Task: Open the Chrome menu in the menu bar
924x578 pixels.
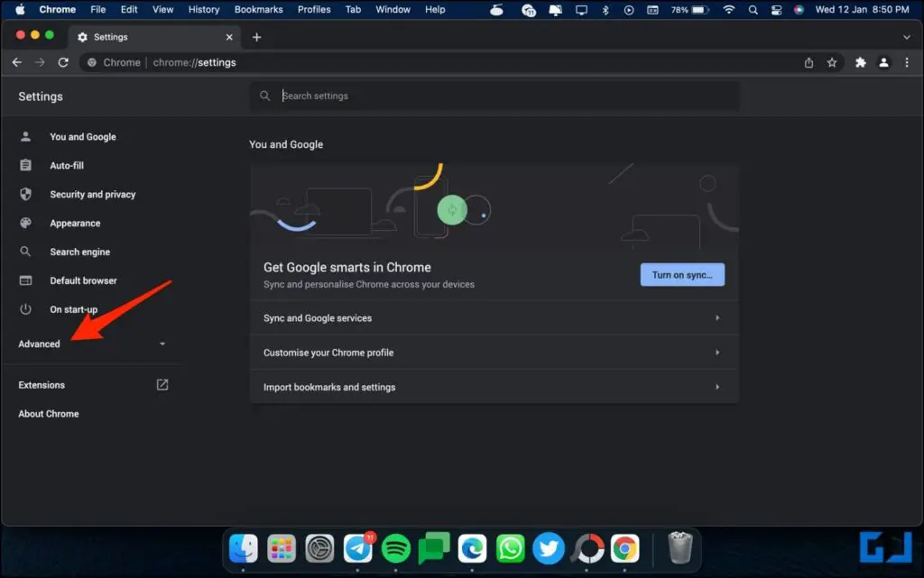Action: coord(57,9)
